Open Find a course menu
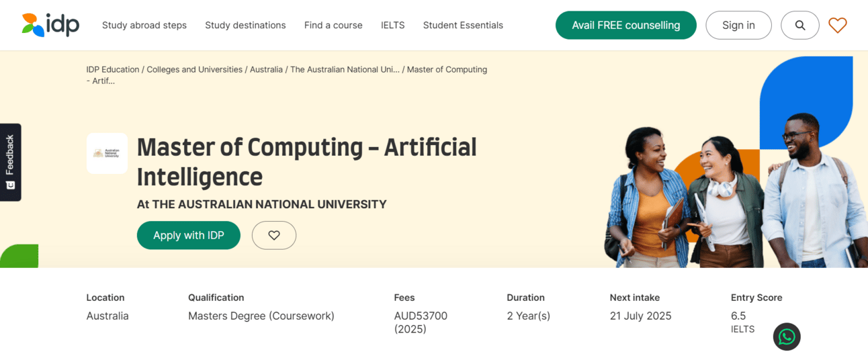This screenshot has height=358, width=868. tap(333, 26)
